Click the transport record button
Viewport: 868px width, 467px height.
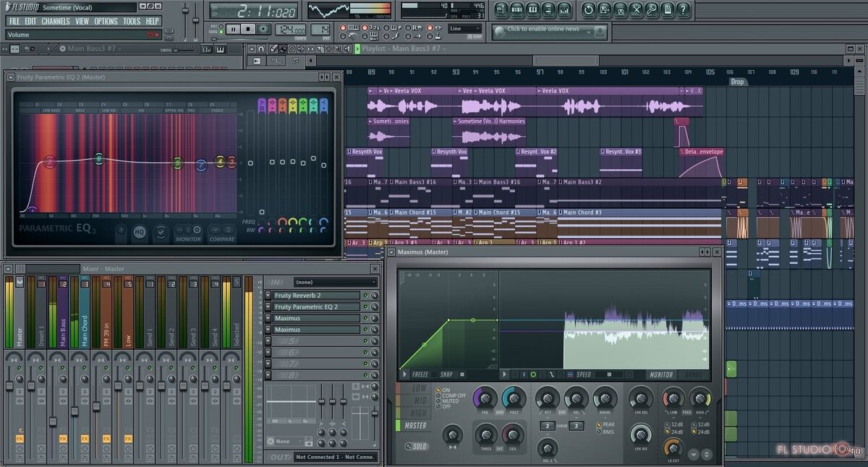pos(264,29)
